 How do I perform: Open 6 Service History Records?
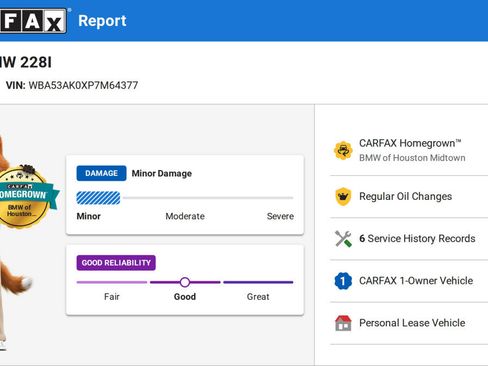point(409,239)
